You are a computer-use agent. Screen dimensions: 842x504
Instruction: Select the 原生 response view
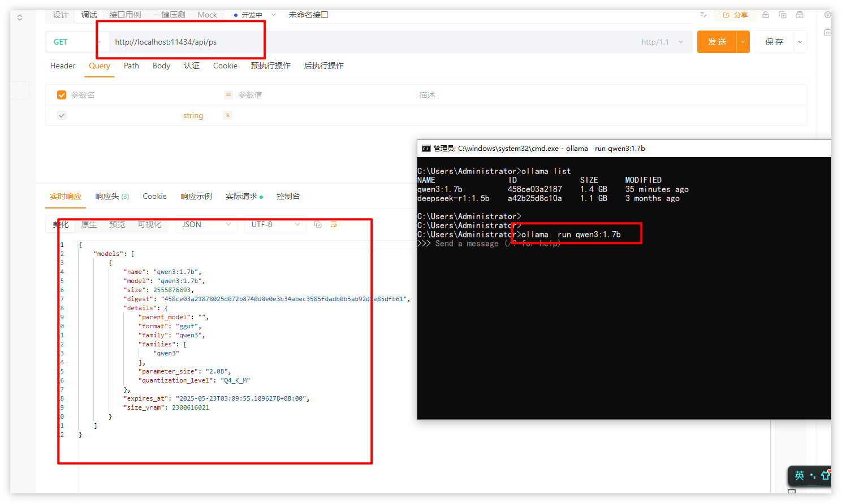coord(89,224)
